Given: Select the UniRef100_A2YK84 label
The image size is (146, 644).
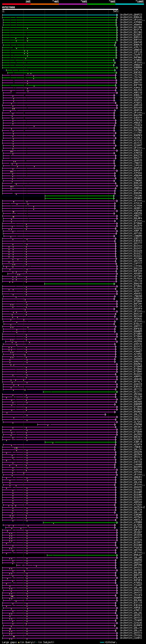Looking at the screenshot, I should point(131,206).
